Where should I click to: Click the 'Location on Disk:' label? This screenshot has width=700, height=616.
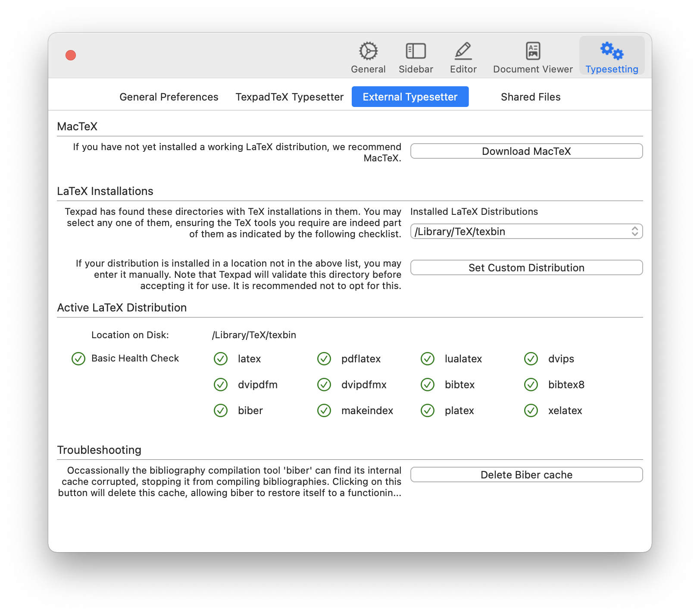[x=130, y=335]
